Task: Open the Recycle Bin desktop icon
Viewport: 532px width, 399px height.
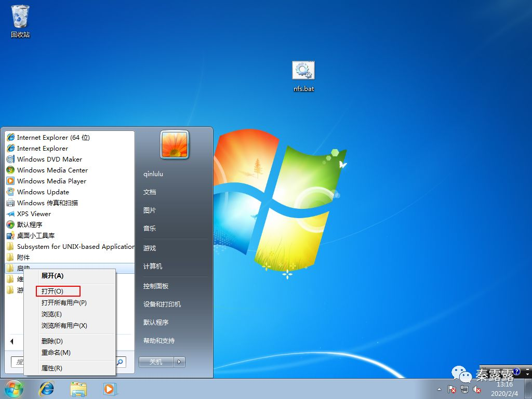Action: [x=20, y=21]
